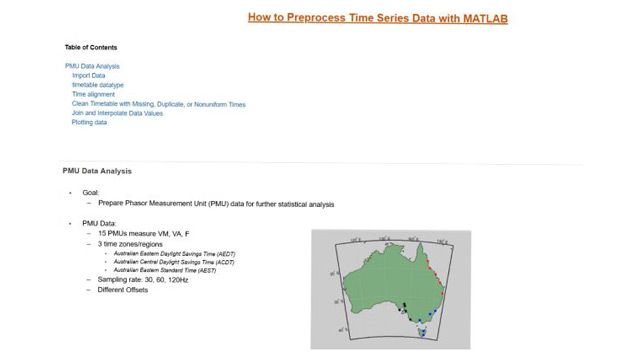This screenshot has width=640, height=360.
Task: Go to Join and Interpolate Data Values
Action: 117,113
